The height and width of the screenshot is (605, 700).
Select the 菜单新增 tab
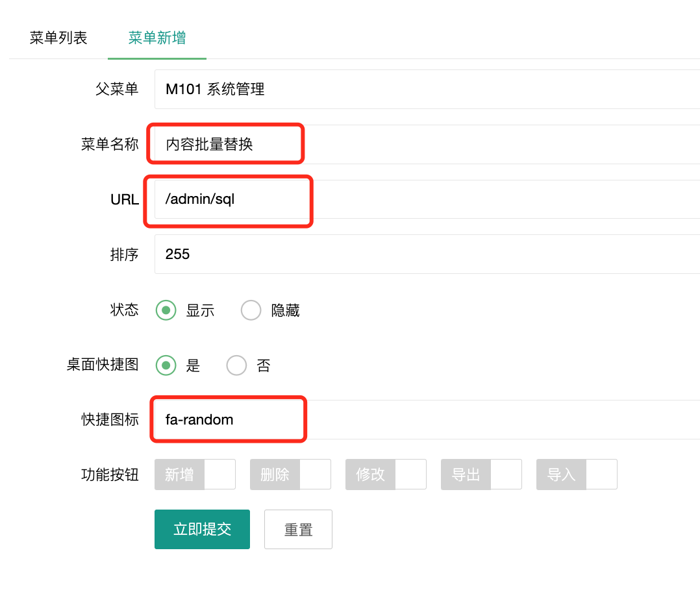(156, 38)
